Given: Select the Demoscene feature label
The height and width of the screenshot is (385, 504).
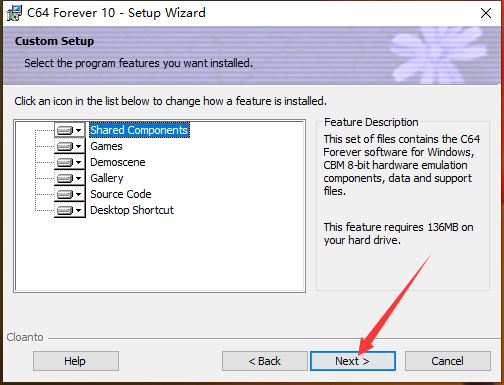Looking at the screenshot, I should [118, 162].
